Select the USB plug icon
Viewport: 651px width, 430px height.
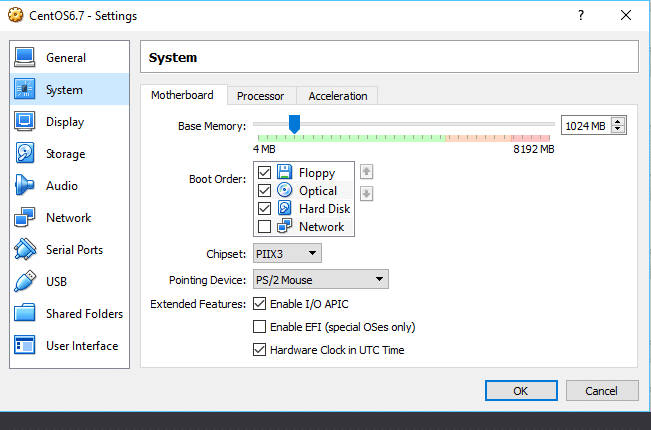click(25, 282)
